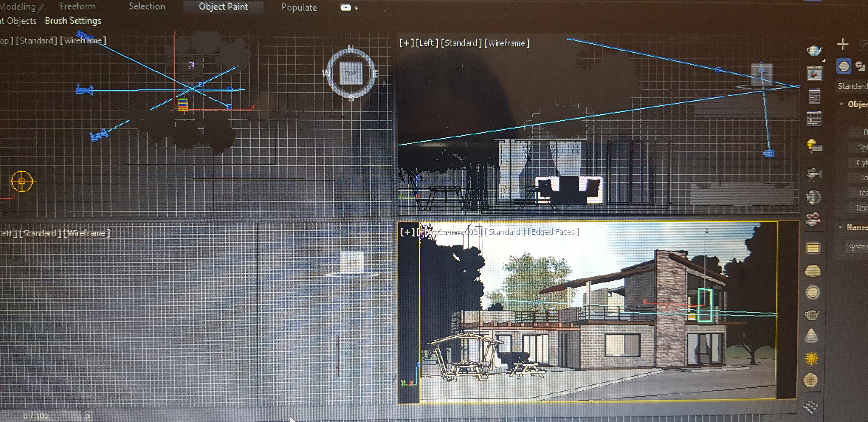Click the cone shape icon
Image resolution: width=868 pixels, height=422 pixels.
811,335
